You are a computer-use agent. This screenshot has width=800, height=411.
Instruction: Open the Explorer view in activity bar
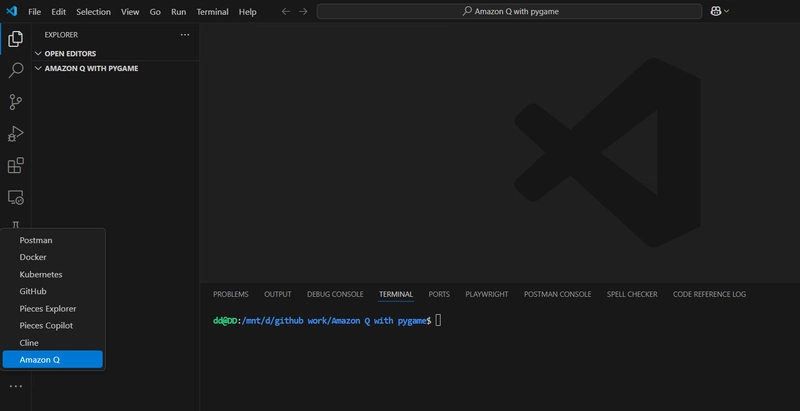point(15,39)
